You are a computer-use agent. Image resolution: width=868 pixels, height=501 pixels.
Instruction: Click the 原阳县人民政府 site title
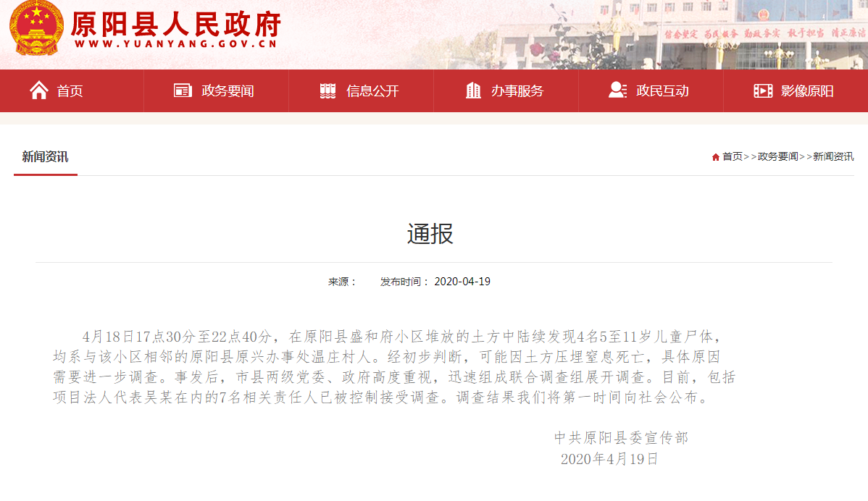pos(175,25)
